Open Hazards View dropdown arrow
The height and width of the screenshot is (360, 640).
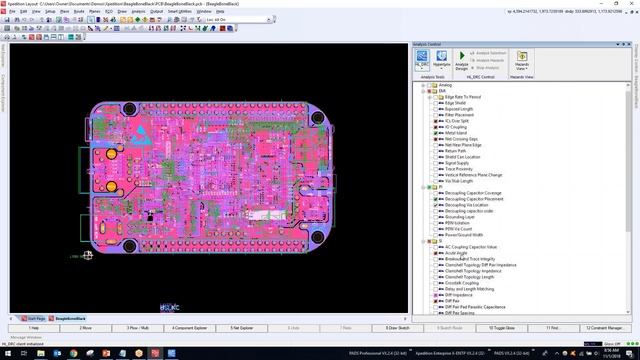[527, 69]
